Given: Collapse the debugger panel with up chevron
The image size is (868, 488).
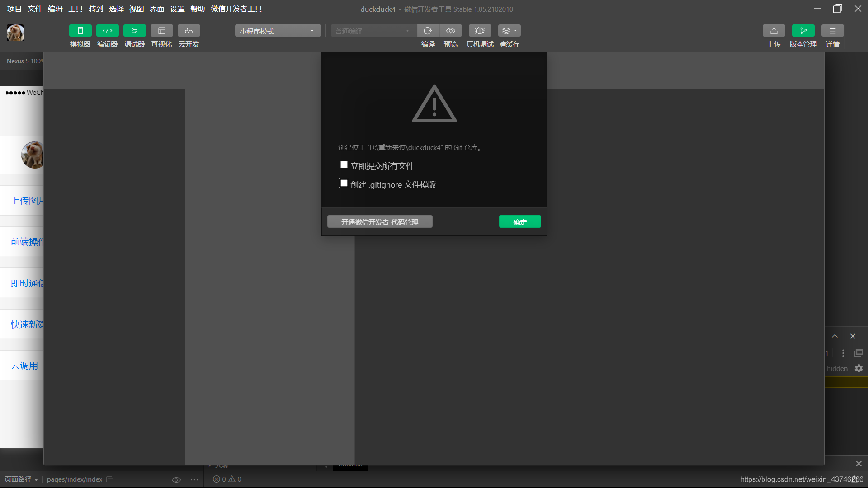Looking at the screenshot, I should coord(835,336).
